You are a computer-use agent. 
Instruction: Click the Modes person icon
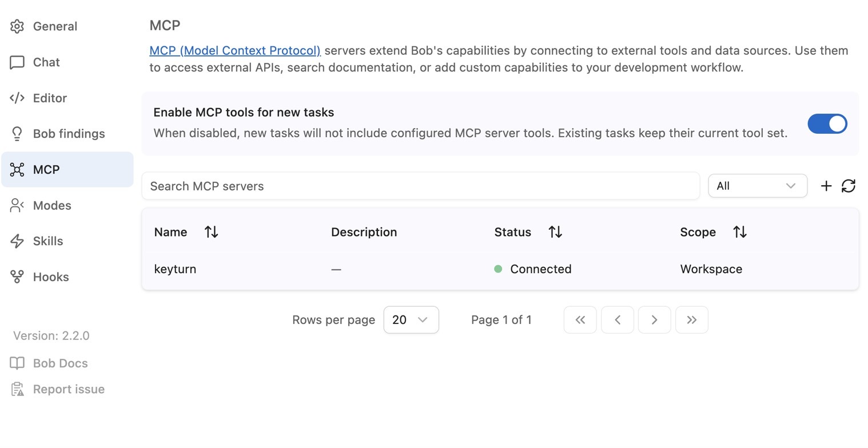point(17,205)
